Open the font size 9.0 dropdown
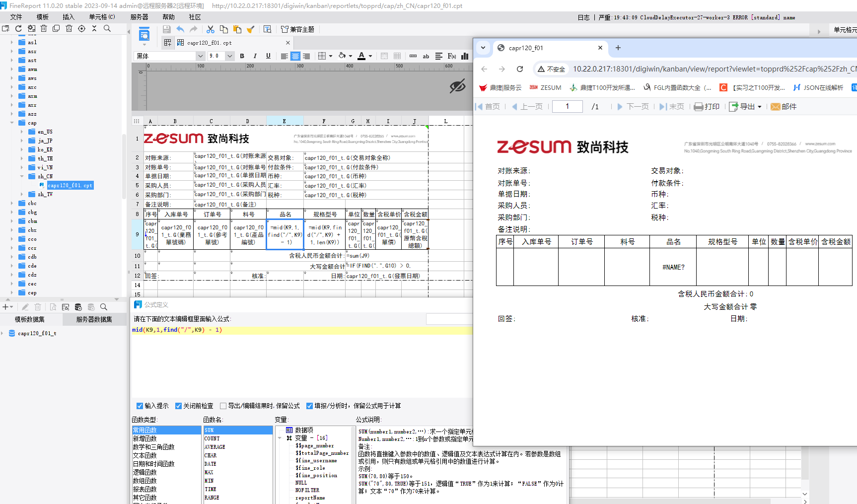857x504 pixels. coord(230,56)
